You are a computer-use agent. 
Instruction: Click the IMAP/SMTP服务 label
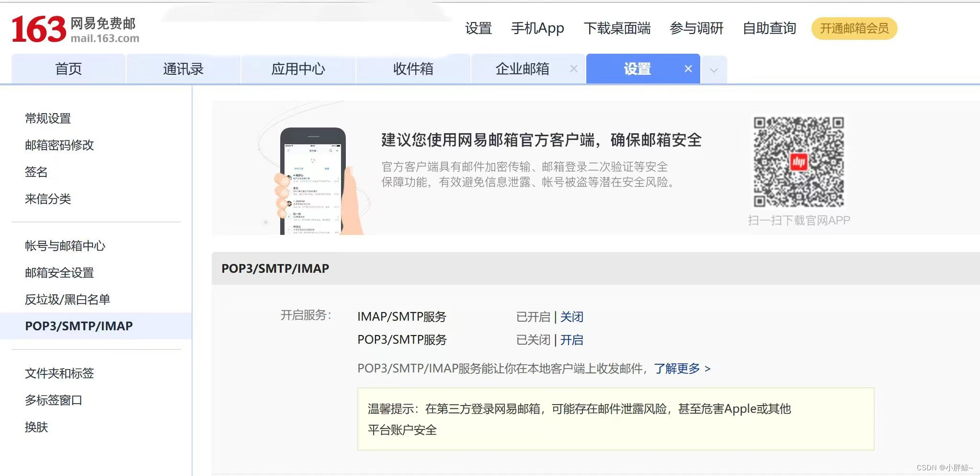coord(402,317)
